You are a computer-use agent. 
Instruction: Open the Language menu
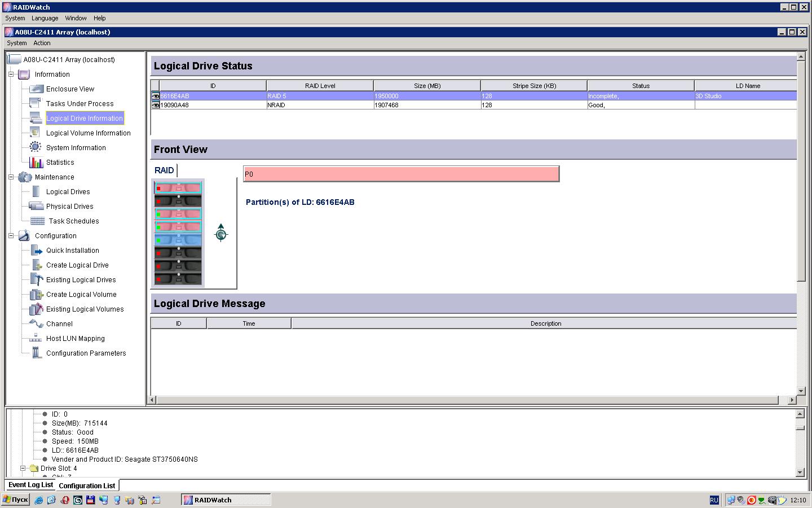(45, 18)
